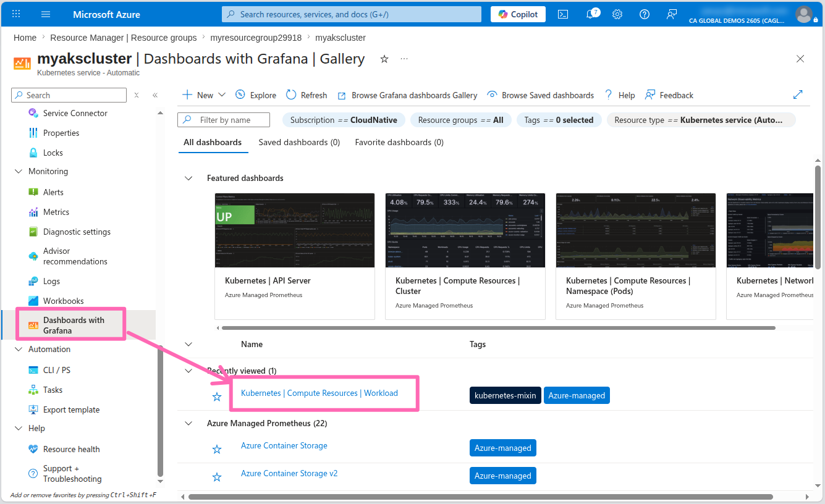Open the Compute Resources Namespace (Pods) card
The width and height of the screenshot is (825, 504).
(636, 256)
